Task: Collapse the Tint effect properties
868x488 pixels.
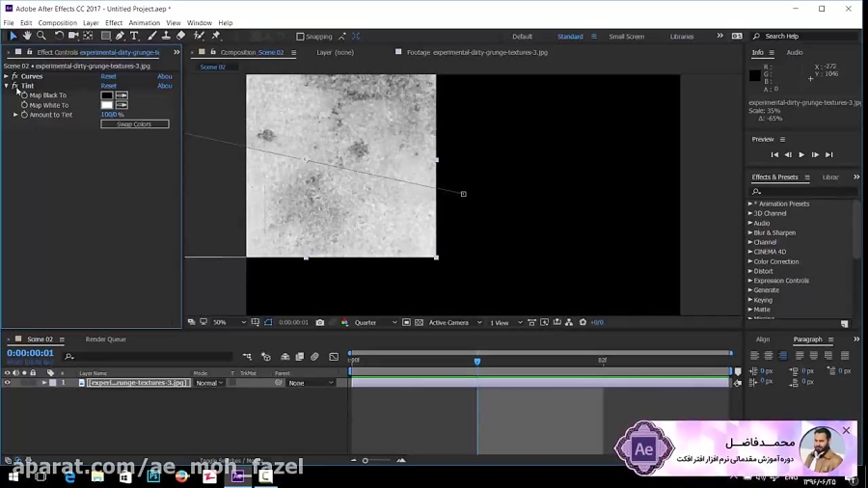Action: coord(6,86)
